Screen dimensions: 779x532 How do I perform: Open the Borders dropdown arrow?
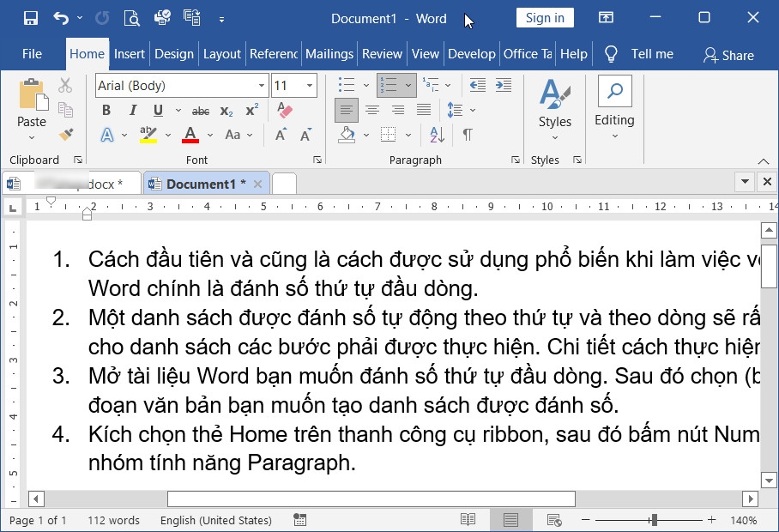pyautogui.click(x=408, y=135)
